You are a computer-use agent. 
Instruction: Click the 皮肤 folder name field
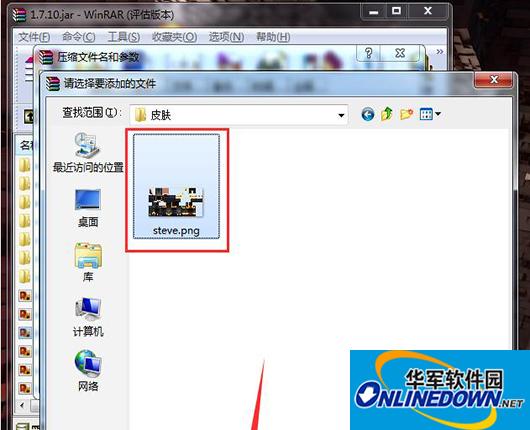pyautogui.click(x=238, y=115)
